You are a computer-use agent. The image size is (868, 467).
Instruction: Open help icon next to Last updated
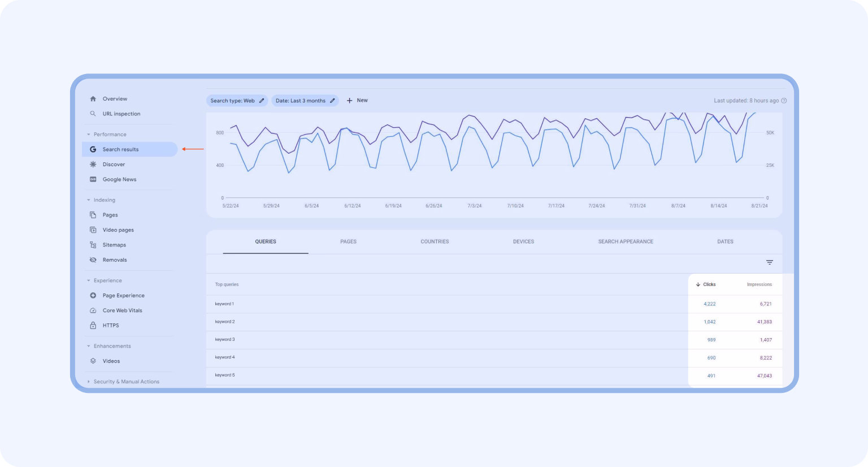click(x=784, y=101)
